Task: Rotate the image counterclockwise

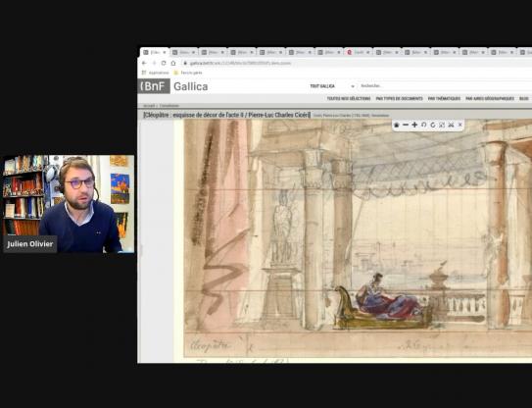Action: tap(424, 125)
